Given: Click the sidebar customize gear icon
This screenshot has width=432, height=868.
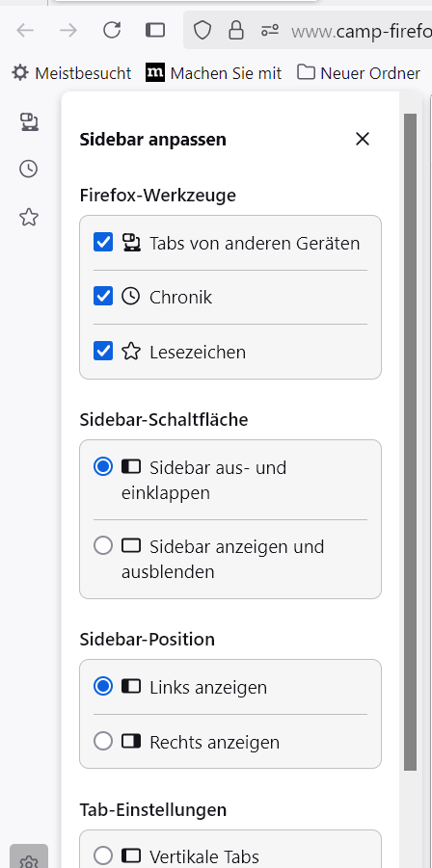Looking at the screenshot, I should click(29, 859).
